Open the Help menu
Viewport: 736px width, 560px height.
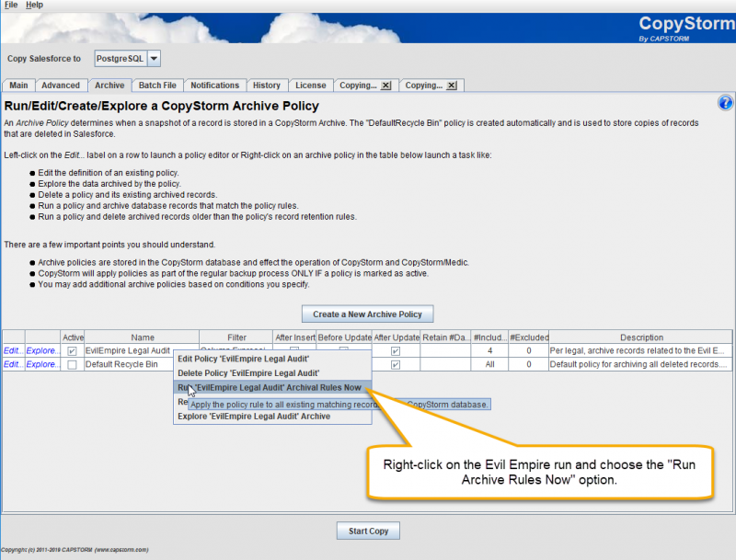coord(32,5)
